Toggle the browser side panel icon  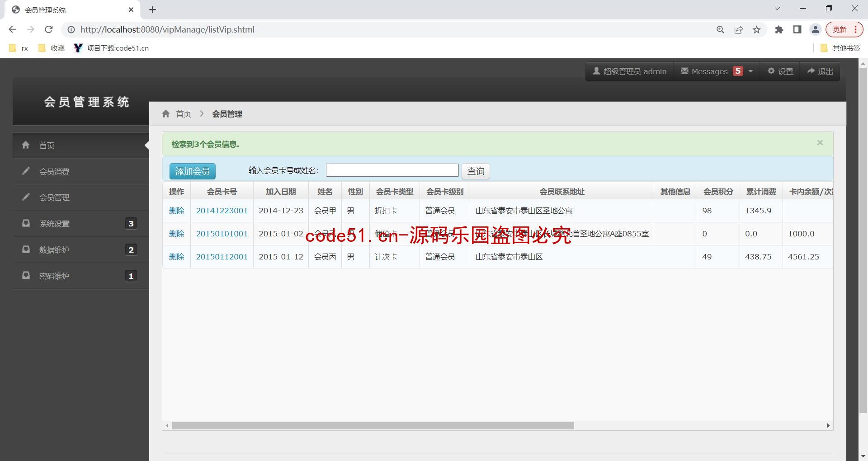click(797, 29)
